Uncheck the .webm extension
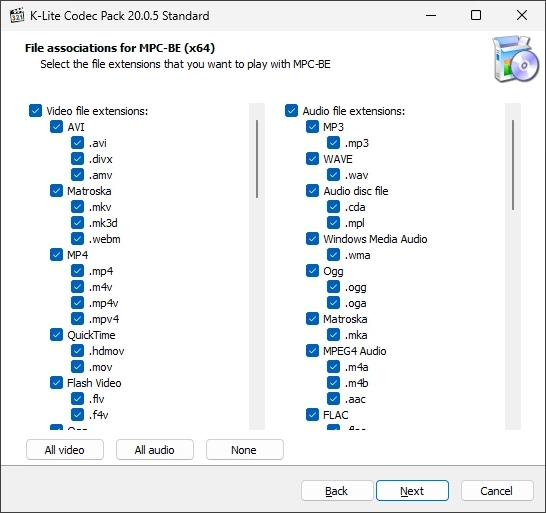The height and width of the screenshot is (513, 546). pyautogui.click(x=77, y=239)
